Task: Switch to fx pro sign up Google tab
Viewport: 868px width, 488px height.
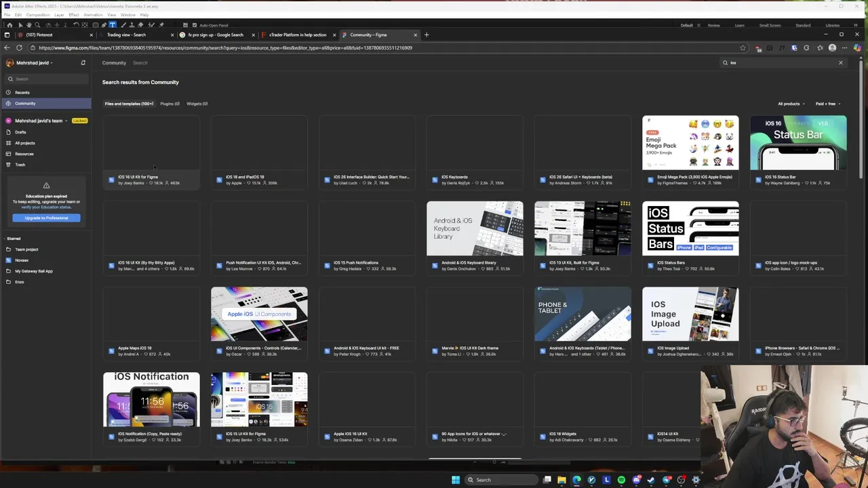Action: [x=216, y=35]
